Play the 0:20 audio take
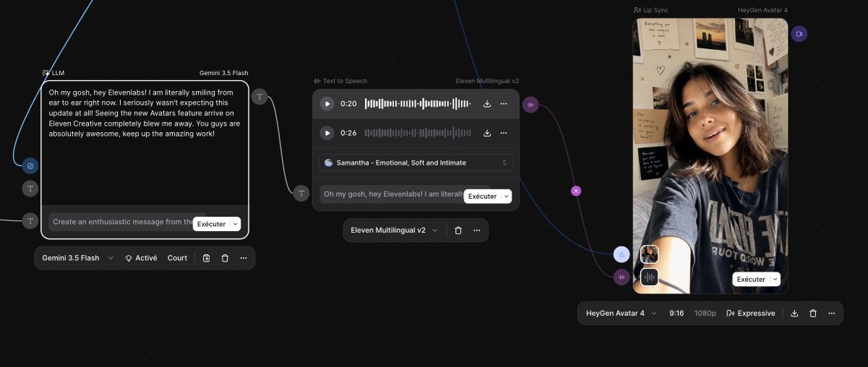 point(327,104)
